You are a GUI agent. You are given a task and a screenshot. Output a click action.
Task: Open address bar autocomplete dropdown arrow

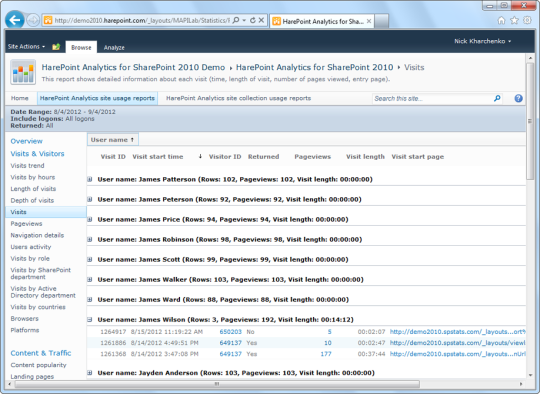(x=244, y=20)
